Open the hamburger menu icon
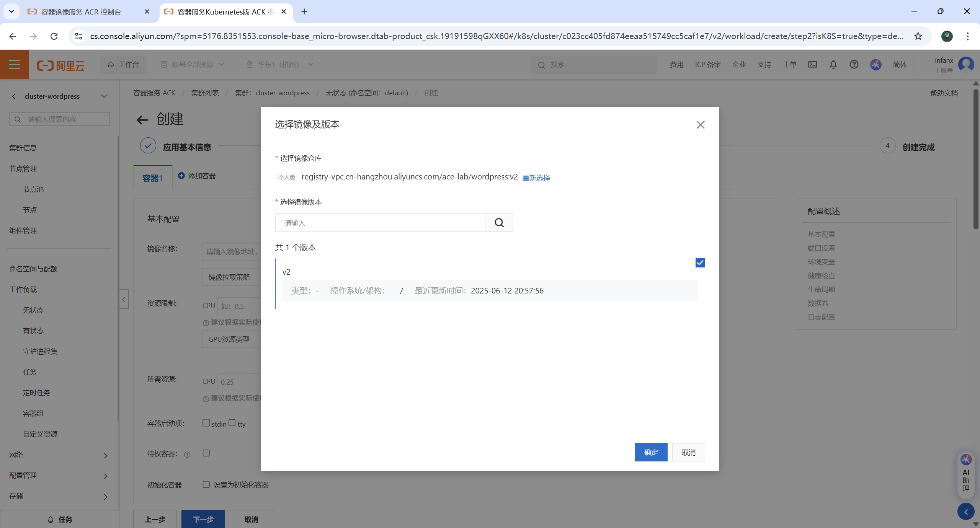The height and width of the screenshot is (528, 980). pyautogui.click(x=14, y=64)
